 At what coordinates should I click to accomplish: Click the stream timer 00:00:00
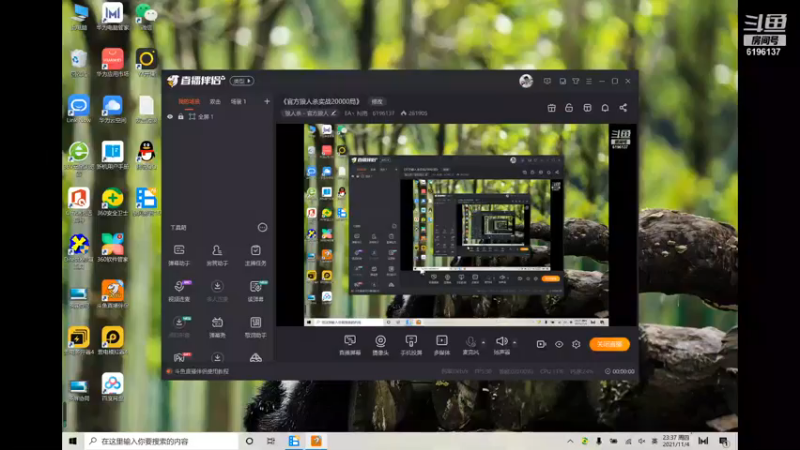point(623,371)
